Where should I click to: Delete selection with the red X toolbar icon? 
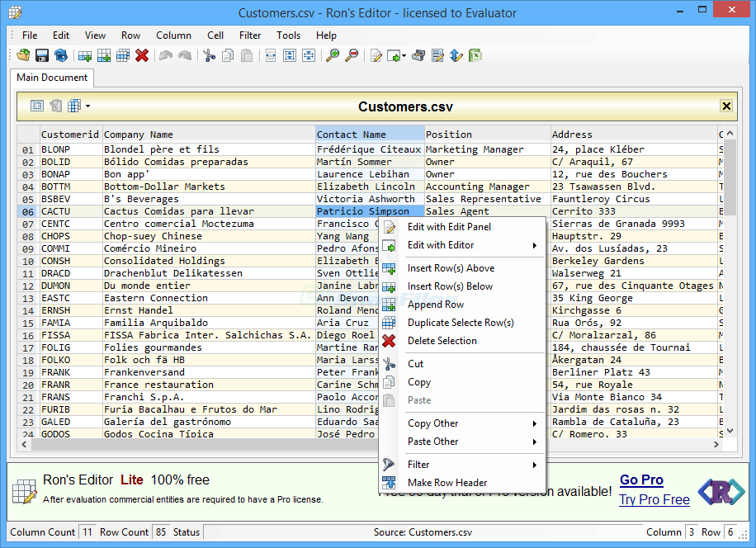coord(142,55)
